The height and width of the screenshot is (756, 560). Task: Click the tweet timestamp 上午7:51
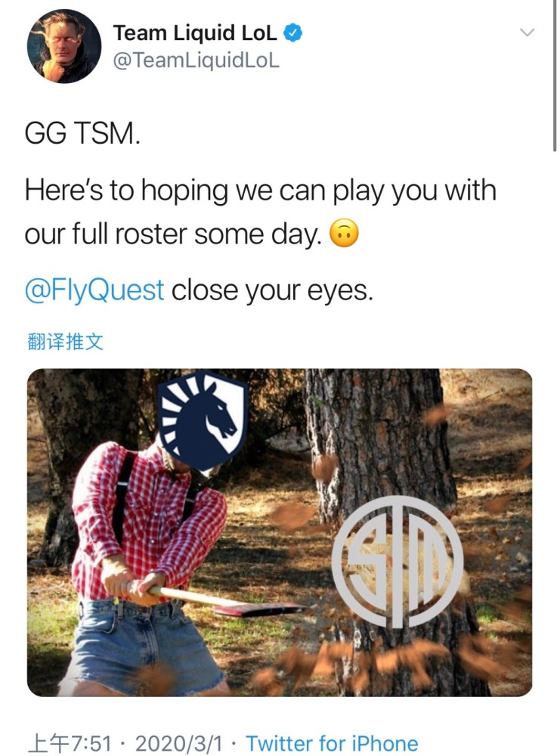point(69,743)
